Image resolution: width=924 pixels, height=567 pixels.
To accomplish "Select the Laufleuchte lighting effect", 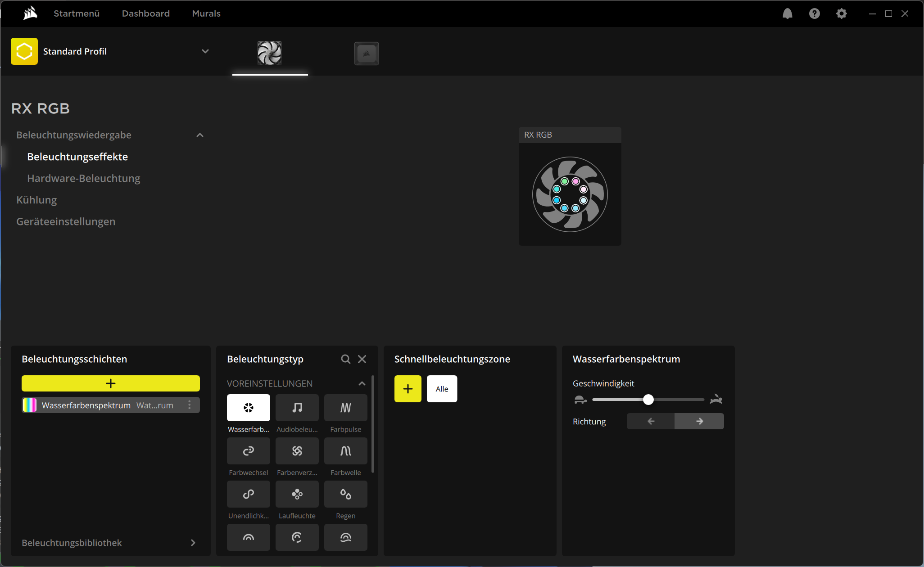I will coord(297,494).
